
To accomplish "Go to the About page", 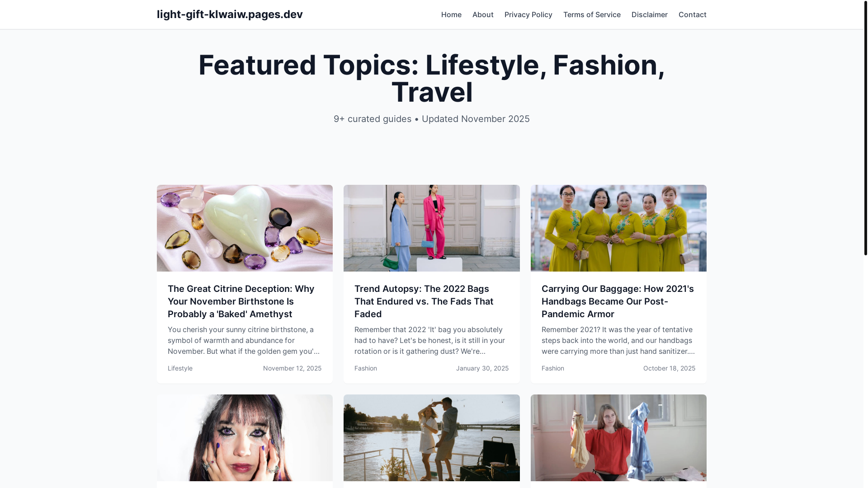I will tap(483, 14).
